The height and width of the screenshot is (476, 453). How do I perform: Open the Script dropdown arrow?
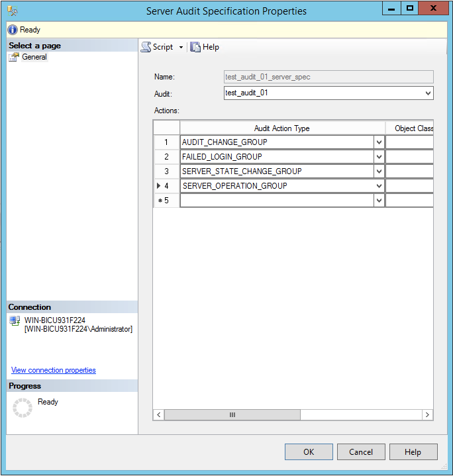(x=181, y=48)
